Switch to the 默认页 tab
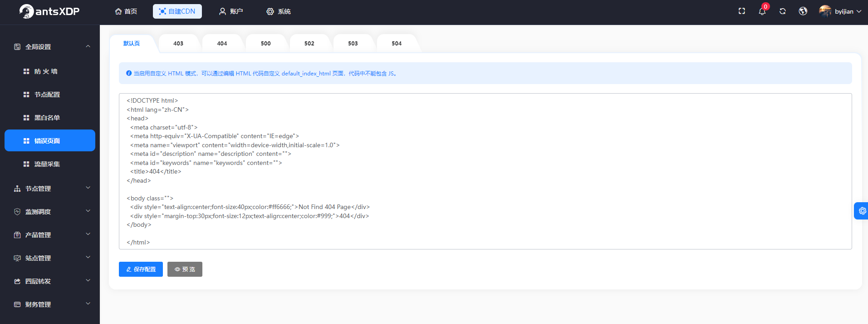Screen dimensions: 868x324 point(132,44)
